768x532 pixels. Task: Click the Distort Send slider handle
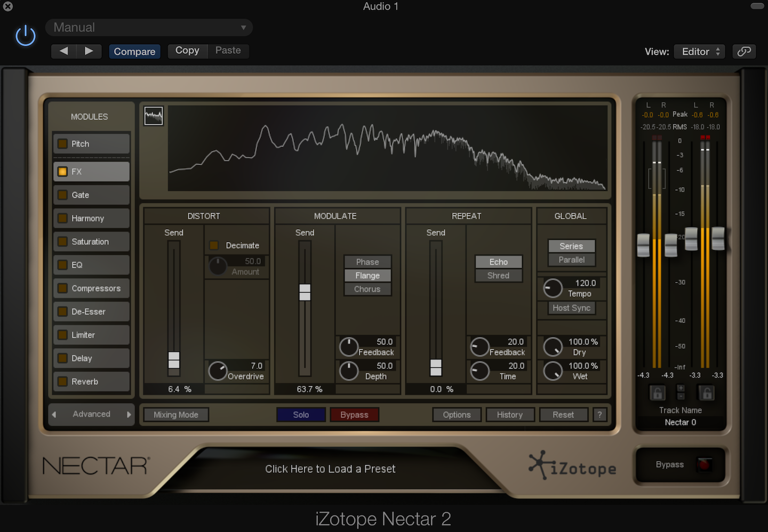click(x=174, y=360)
